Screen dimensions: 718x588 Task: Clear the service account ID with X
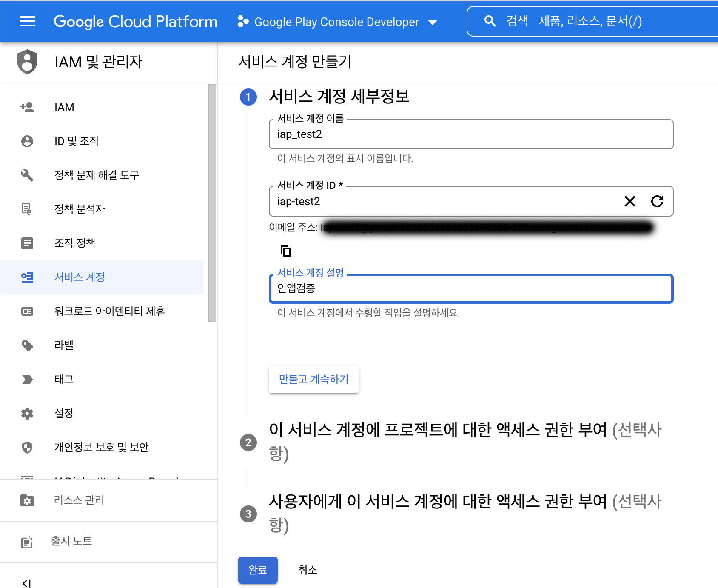[x=630, y=201]
